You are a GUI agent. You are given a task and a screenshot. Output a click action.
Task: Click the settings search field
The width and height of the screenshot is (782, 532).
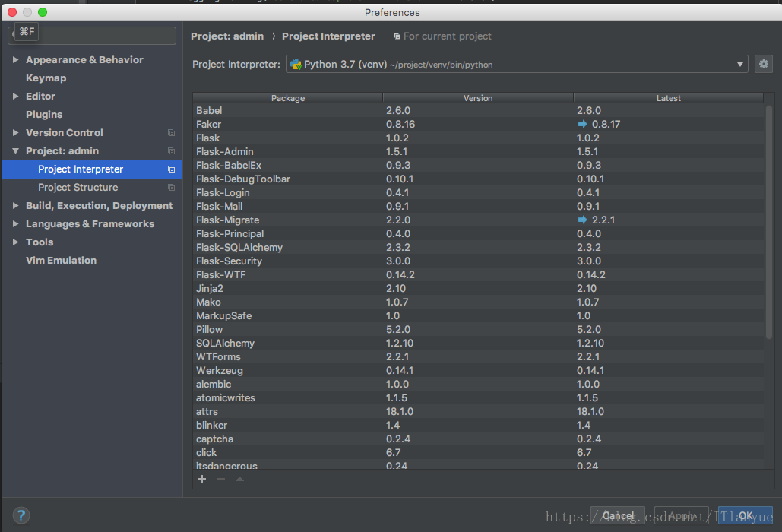(x=92, y=36)
